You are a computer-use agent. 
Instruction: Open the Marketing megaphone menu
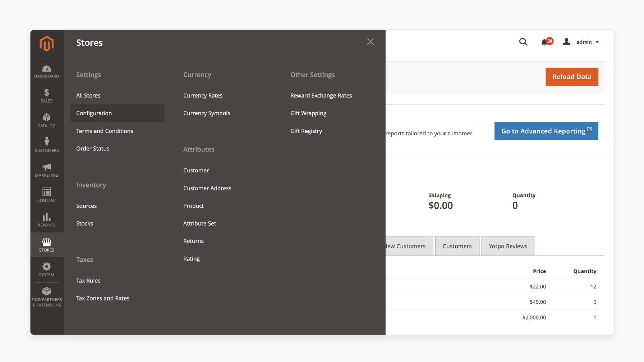point(47,170)
